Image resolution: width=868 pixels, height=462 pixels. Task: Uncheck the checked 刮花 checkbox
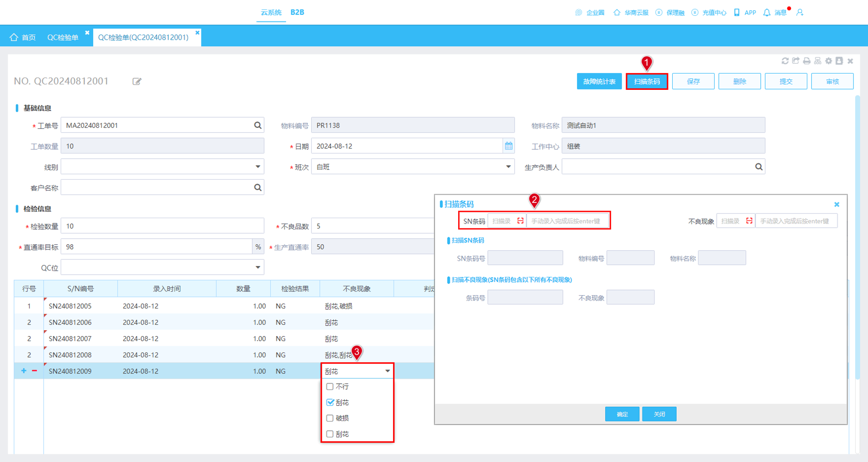point(330,402)
